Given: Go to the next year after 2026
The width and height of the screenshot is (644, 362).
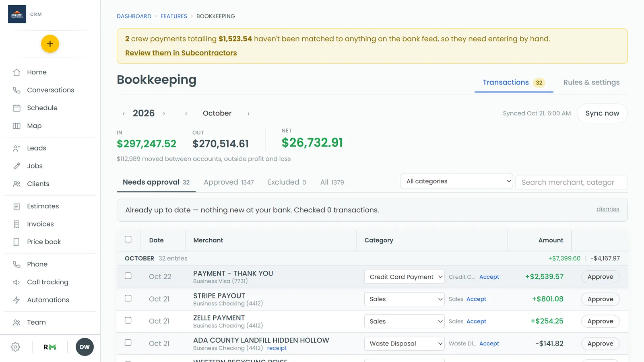Looking at the screenshot, I should coord(164,114).
